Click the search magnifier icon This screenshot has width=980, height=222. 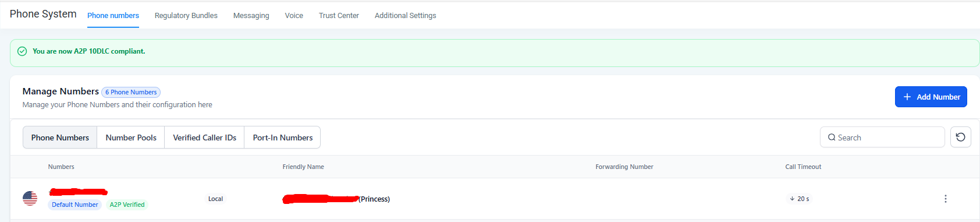pyautogui.click(x=832, y=138)
